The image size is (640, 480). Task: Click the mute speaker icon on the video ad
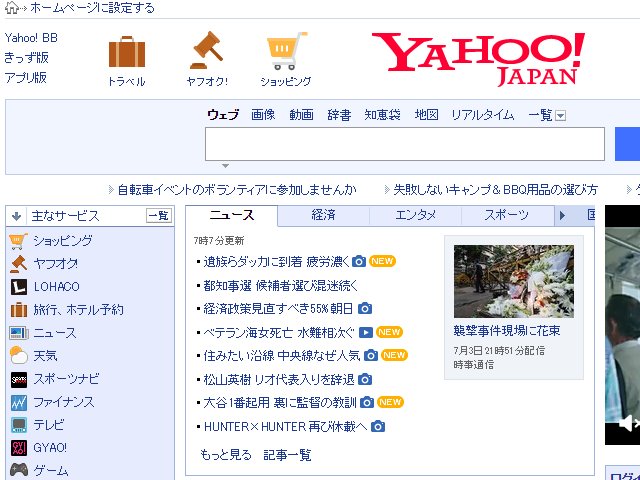[x=629, y=423]
